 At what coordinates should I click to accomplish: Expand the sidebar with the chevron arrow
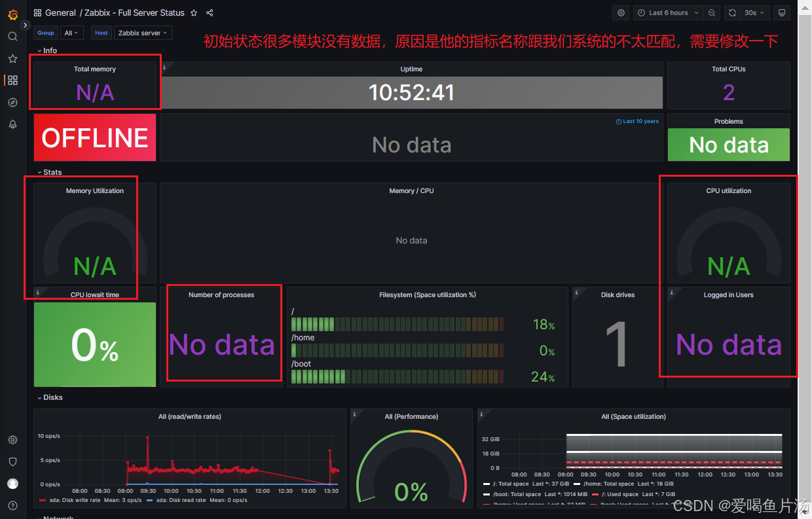point(25,25)
